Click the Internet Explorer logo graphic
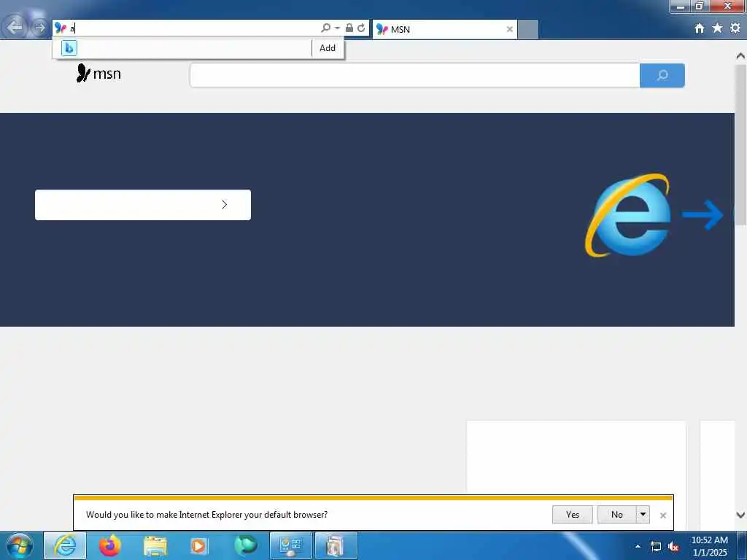 (628, 215)
